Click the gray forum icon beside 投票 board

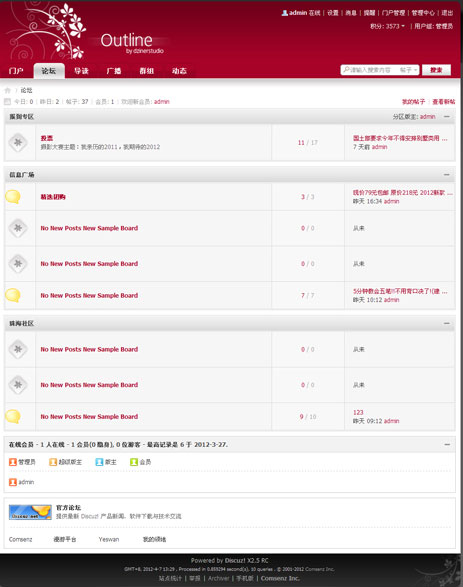(x=18, y=142)
